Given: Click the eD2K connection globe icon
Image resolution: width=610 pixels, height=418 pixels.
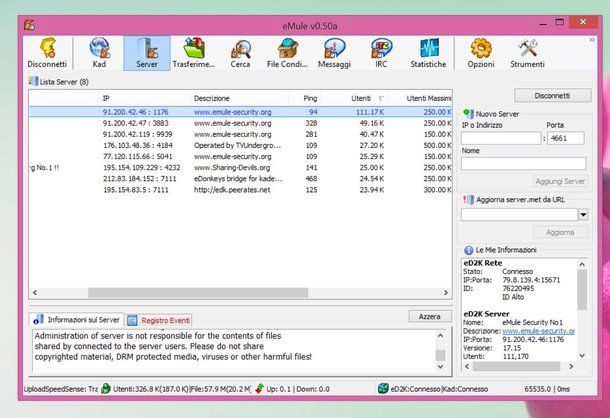Looking at the screenshot, I should click(383, 388).
